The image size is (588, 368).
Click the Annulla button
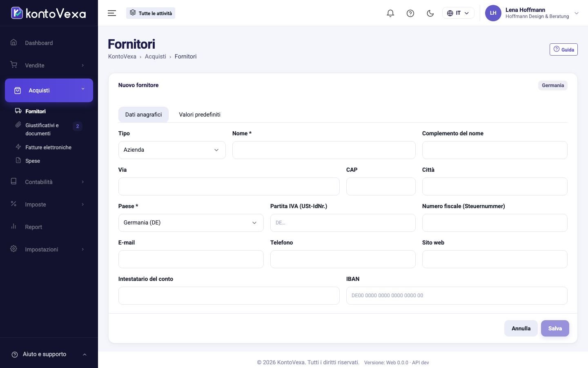point(521,328)
